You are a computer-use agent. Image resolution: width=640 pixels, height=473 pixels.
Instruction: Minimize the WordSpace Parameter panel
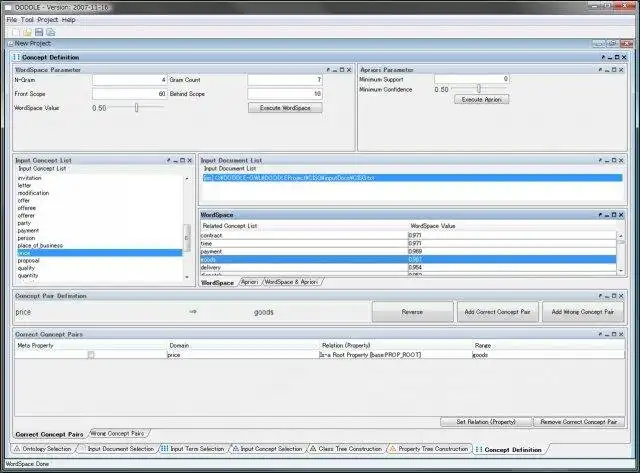click(x=335, y=70)
